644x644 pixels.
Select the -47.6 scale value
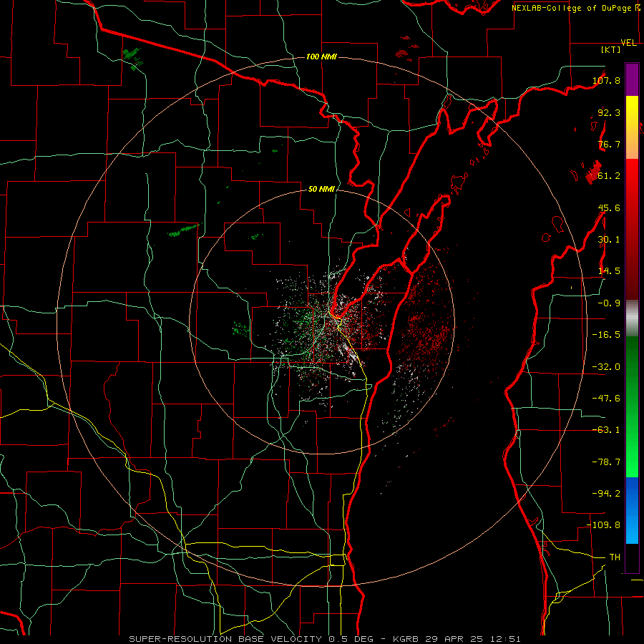tap(606, 399)
